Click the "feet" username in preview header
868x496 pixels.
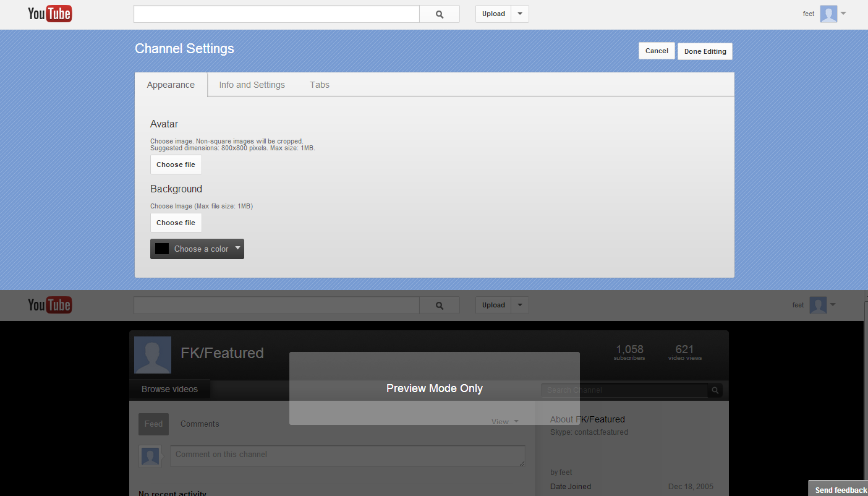point(798,305)
